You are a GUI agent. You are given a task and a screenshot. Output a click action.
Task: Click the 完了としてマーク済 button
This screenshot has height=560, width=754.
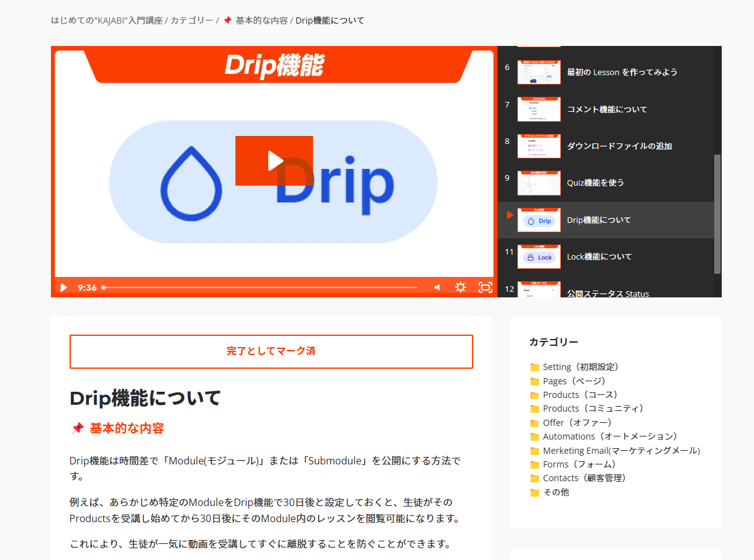pyautogui.click(x=271, y=351)
